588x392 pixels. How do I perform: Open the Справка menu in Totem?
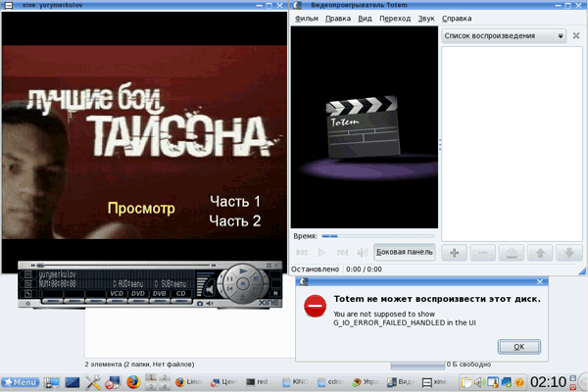(457, 19)
